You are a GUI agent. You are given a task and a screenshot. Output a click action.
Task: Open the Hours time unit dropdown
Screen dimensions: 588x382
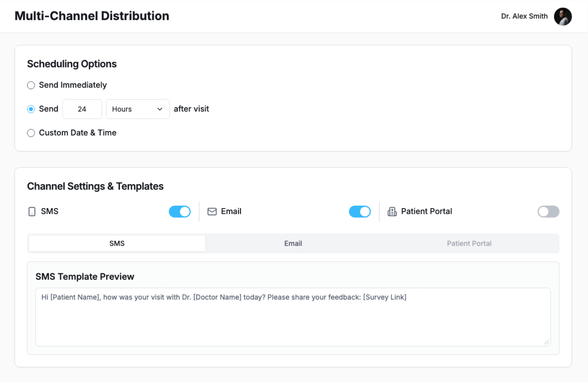pyautogui.click(x=138, y=109)
